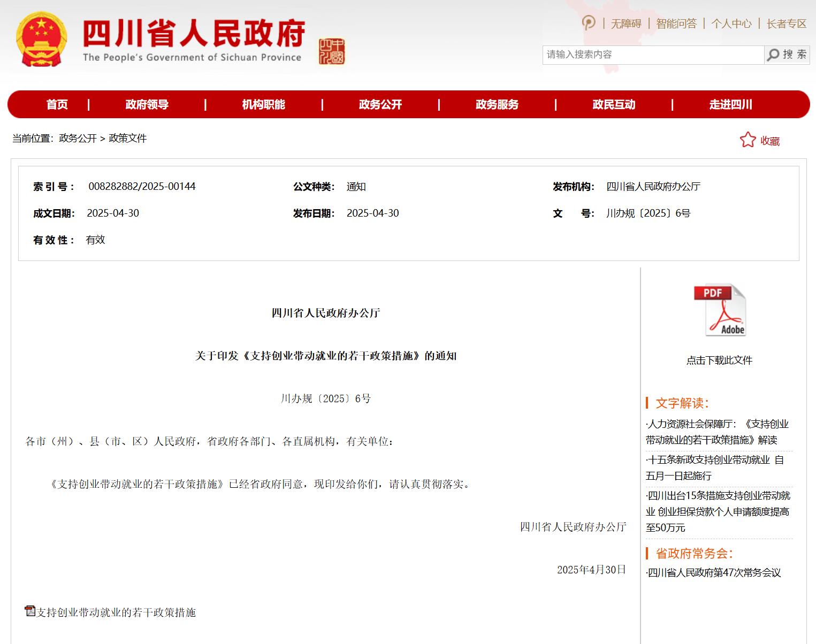Go to 个人中心 link
The width and height of the screenshot is (816, 644).
(x=731, y=24)
